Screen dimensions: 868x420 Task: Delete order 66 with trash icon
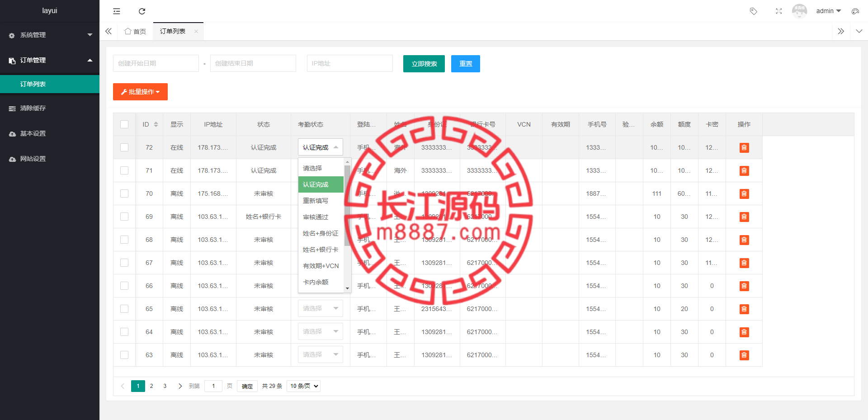[x=744, y=286]
